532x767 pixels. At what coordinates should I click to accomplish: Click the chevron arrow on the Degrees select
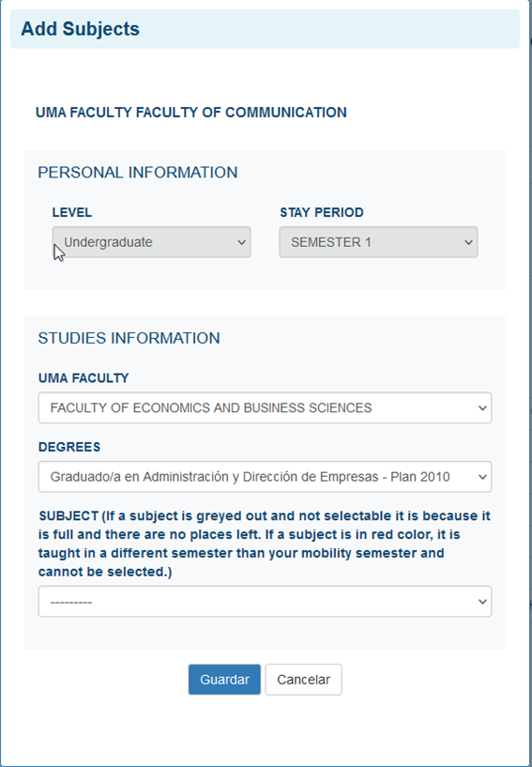tap(482, 477)
